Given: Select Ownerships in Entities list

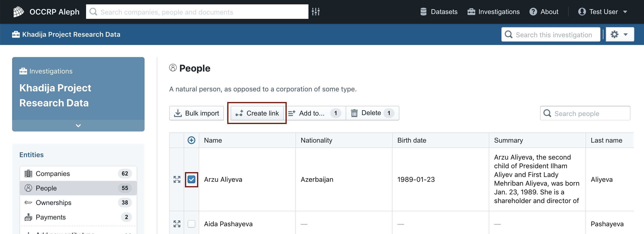Looking at the screenshot, I should pos(78,203).
